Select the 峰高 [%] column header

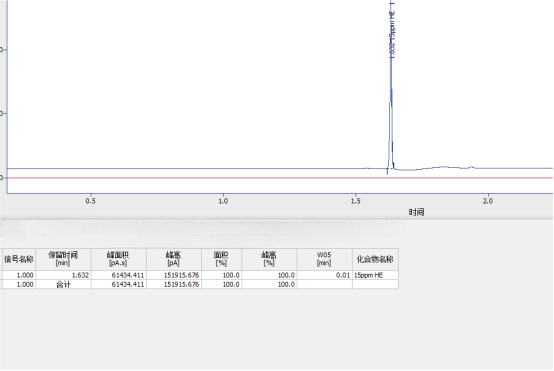269,259
